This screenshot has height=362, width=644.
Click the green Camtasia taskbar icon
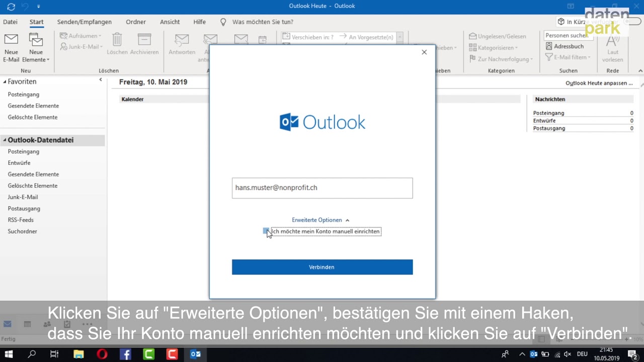point(149,354)
